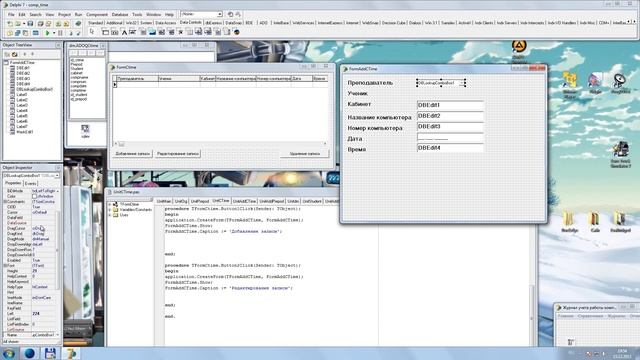Switch to the Standard palette tab

[x=96, y=23]
